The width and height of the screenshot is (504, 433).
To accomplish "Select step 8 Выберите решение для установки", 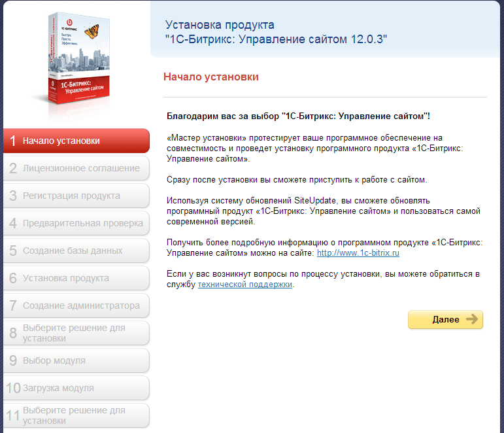I will [x=76, y=333].
